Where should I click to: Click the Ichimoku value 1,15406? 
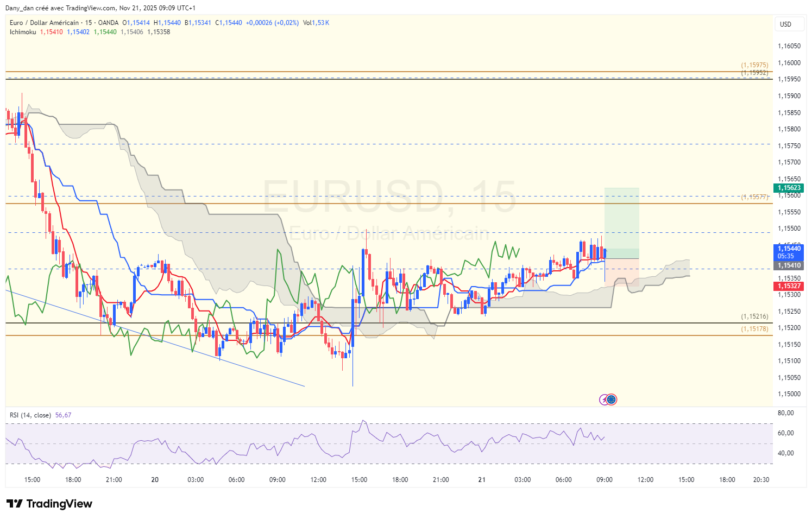[132, 32]
